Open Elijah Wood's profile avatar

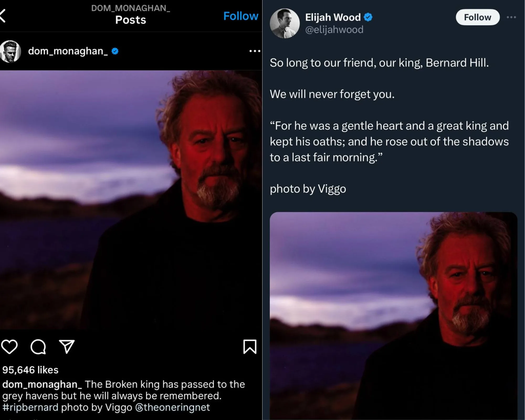coord(285,23)
